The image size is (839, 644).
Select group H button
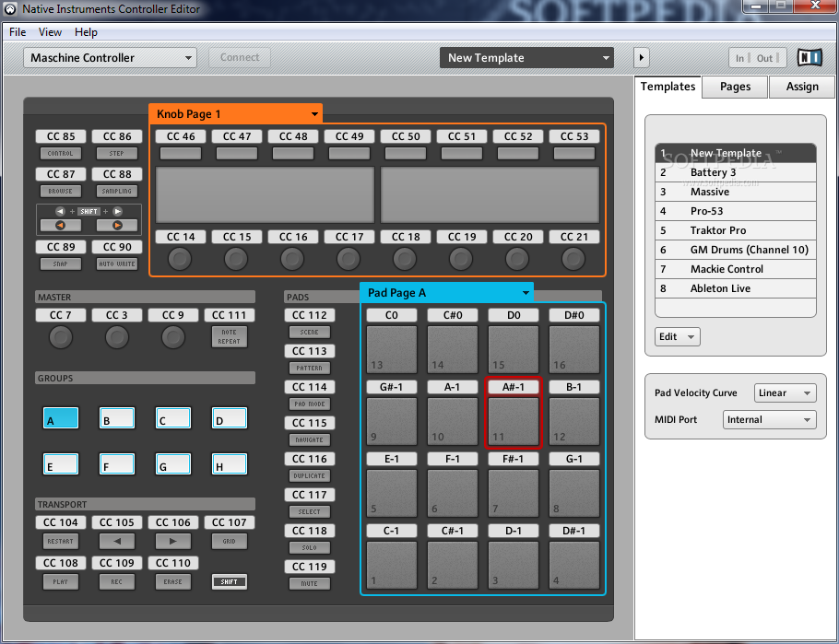pyautogui.click(x=229, y=463)
